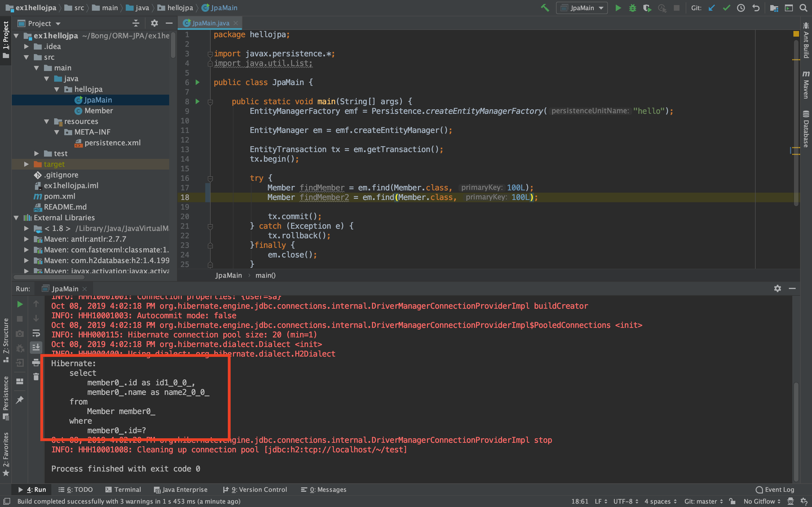Click the yellow inspection indicator square

796,34
